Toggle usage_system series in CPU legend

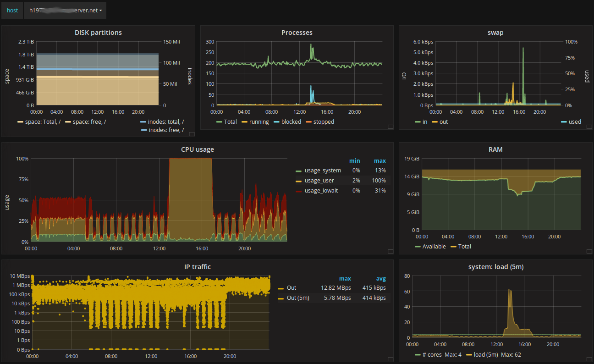[x=323, y=171]
